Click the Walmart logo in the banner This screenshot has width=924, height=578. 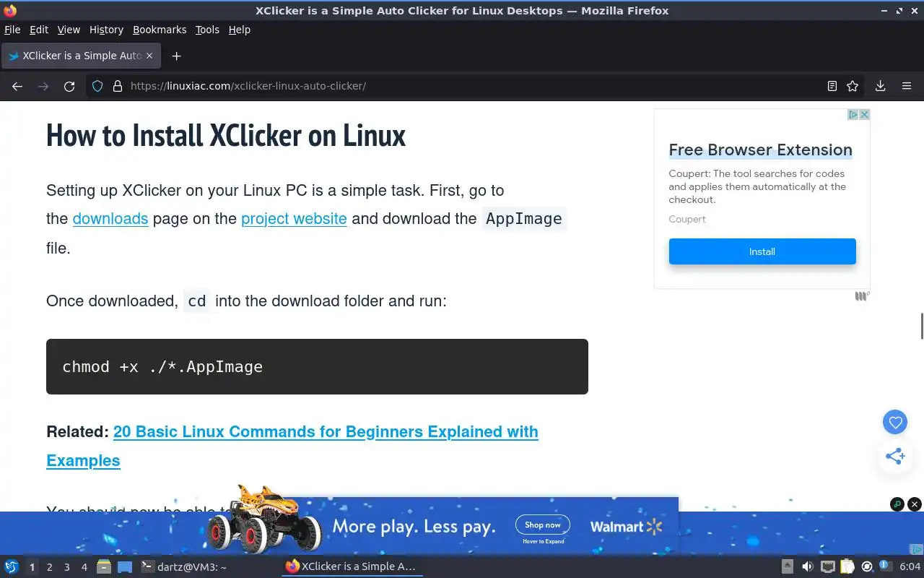[626, 527]
